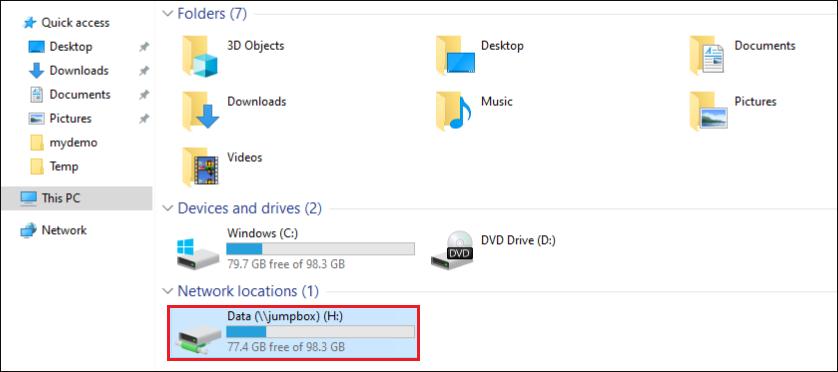Click the Desktop label in Folders group
The image size is (838, 372).
[502, 46]
